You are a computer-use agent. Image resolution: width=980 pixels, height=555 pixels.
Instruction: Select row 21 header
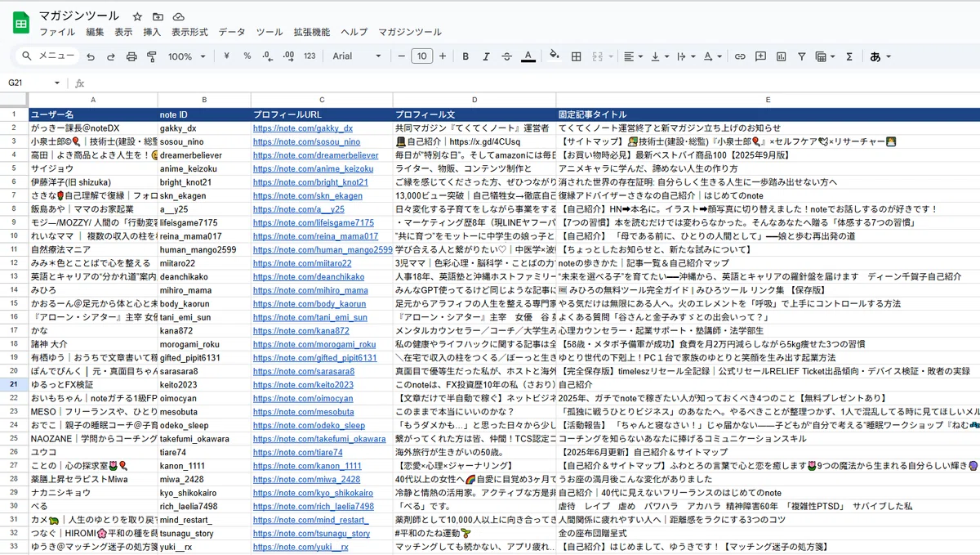(13, 384)
